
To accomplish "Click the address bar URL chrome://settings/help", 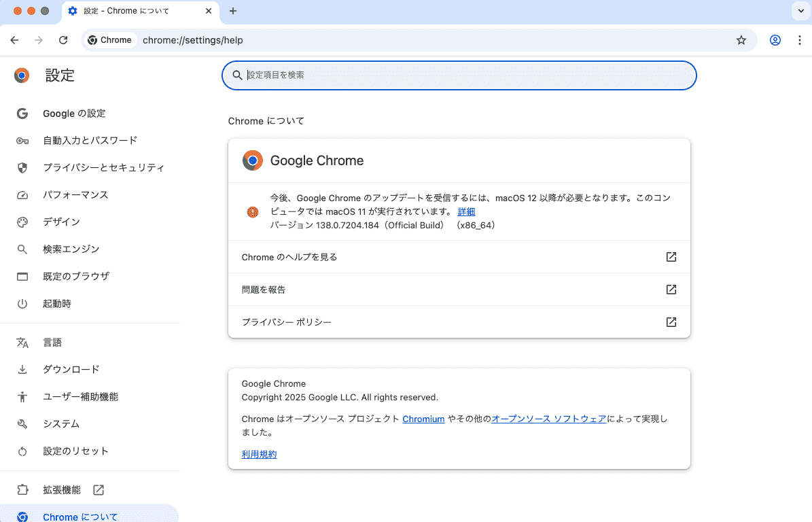I will click(x=193, y=40).
